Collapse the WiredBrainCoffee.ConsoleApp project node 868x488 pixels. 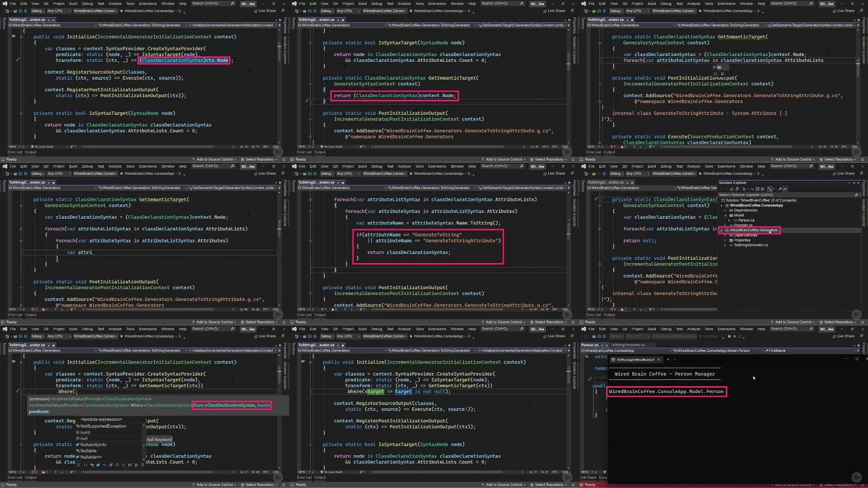[721, 206]
